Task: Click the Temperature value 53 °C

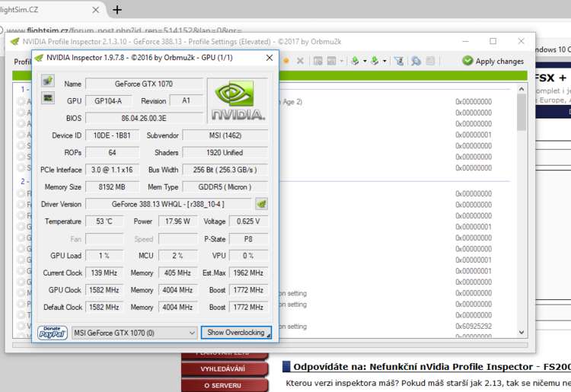Action: click(104, 221)
